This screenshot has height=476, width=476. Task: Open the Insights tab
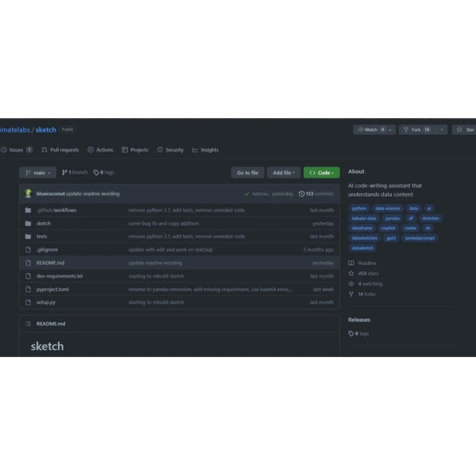point(205,150)
